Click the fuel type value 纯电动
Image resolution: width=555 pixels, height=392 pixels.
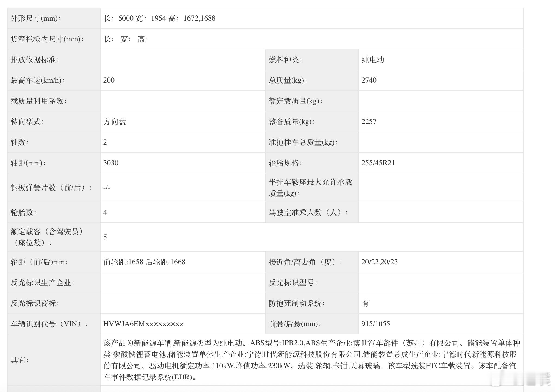[x=373, y=60]
